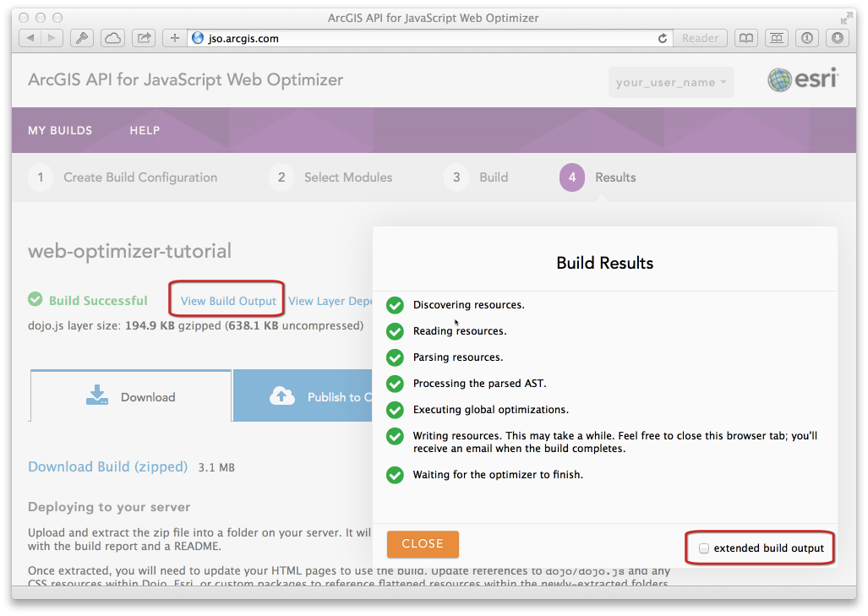Viewport: 868px width, 616px height.
Task: Click the globe site icon in the address bar
Action: click(198, 38)
